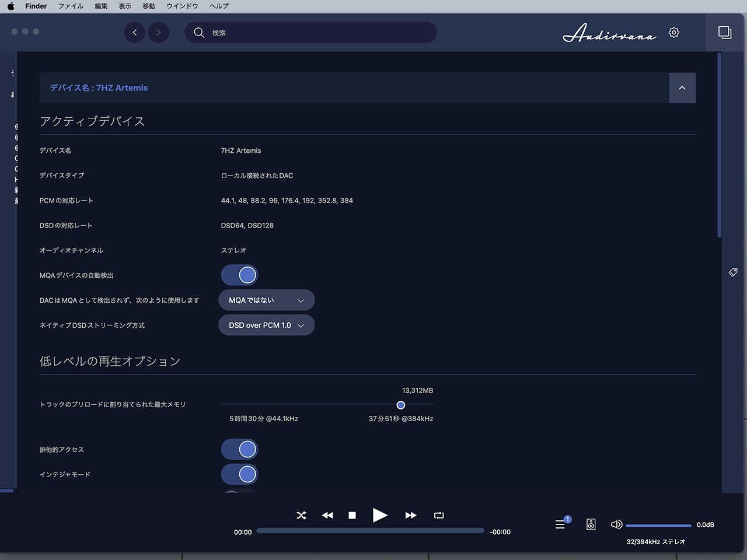Open the audio output device speaker icon

(x=591, y=524)
